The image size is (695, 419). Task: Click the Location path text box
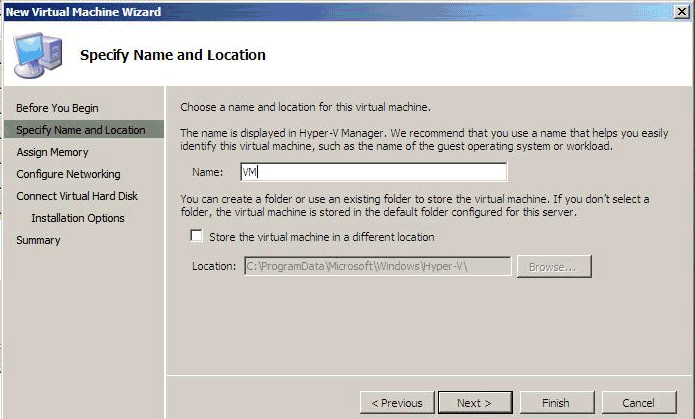pos(377,267)
